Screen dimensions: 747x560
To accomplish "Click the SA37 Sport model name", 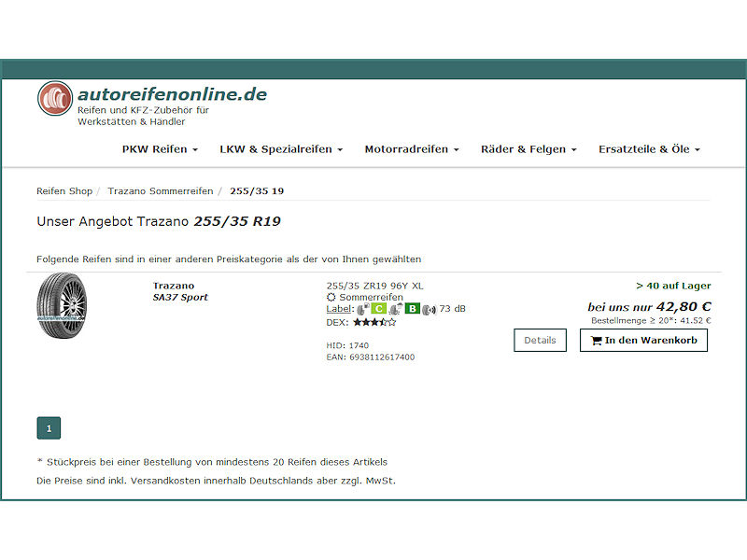I will (180, 298).
